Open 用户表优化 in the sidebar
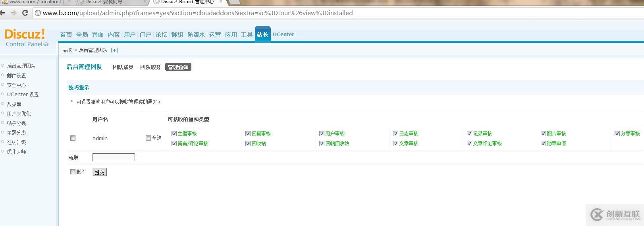The width and height of the screenshot is (644, 226). tap(19, 114)
